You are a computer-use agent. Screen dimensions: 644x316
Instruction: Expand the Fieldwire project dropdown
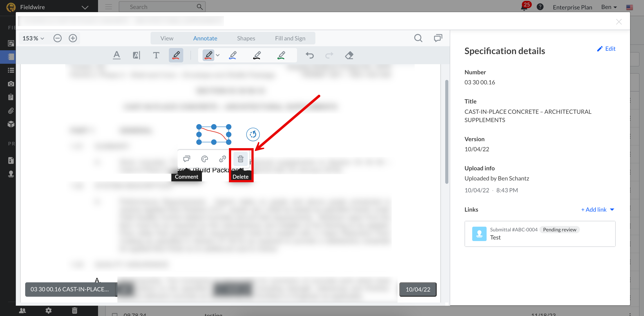[85, 7]
